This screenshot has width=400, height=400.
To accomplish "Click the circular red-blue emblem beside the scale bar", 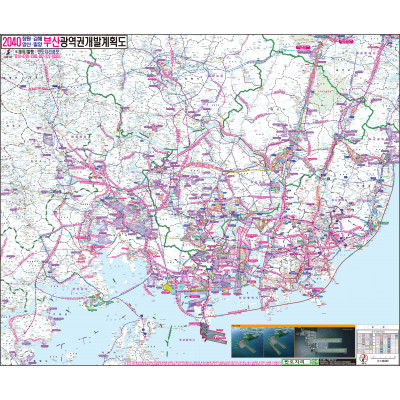I will click(x=362, y=359).
